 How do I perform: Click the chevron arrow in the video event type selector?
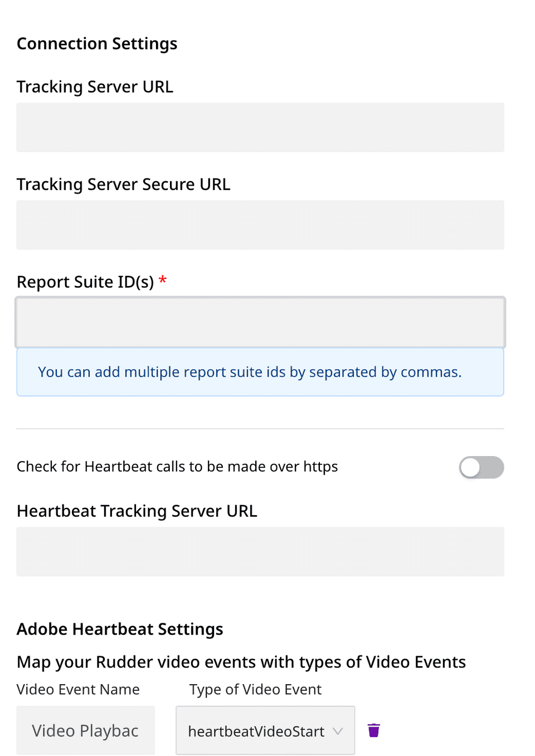point(338,731)
